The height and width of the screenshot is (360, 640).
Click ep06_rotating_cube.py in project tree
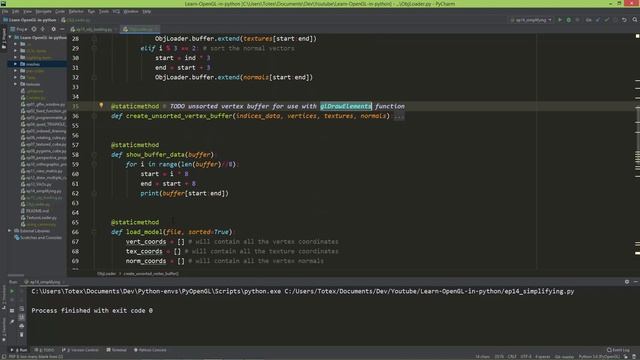43,138
